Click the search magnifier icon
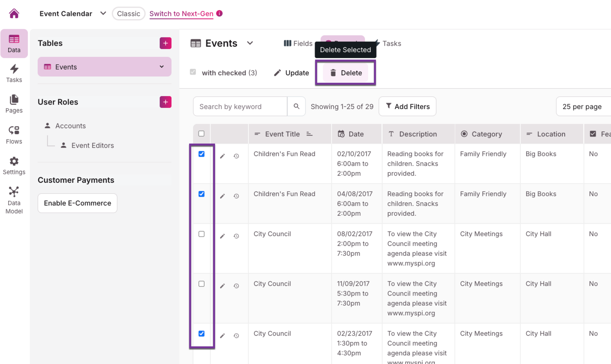This screenshot has width=611, height=364. click(x=297, y=106)
